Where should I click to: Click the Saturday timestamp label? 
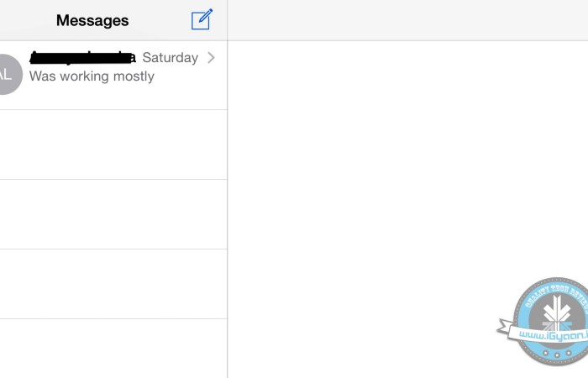[x=170, y=57]
